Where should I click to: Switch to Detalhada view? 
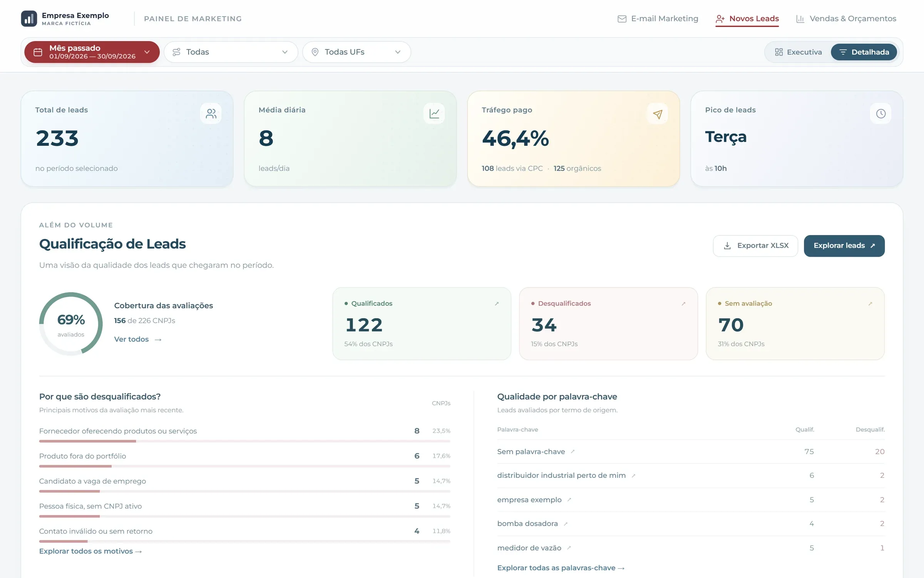coord(864,52)
